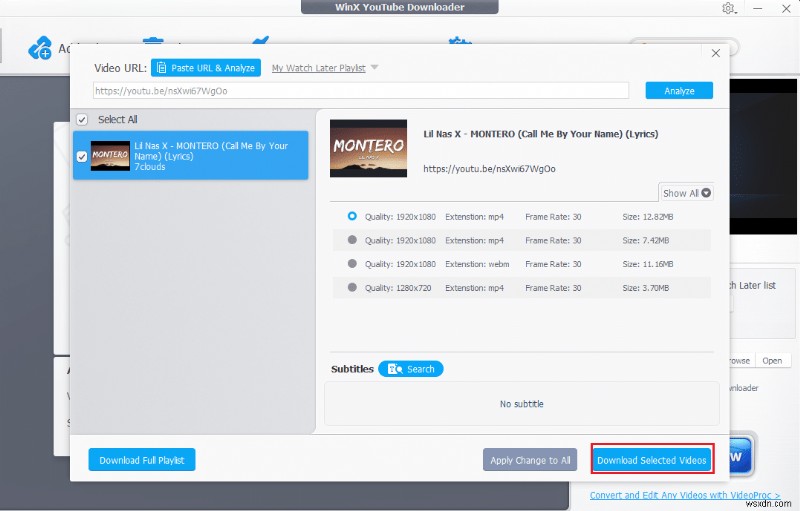Screen dimensions: 800x511
Task: Click the Open button in main window
Action: pos(772,361)
